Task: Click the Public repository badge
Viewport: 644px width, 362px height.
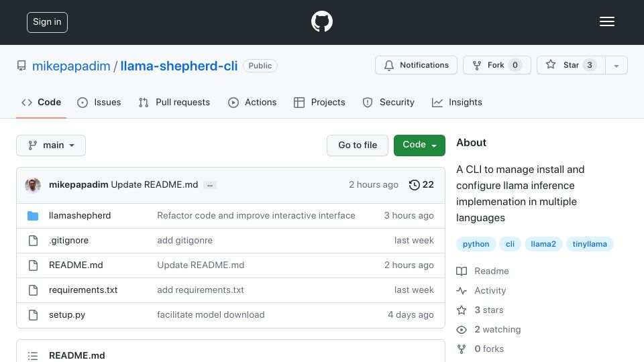Action: [260, 66]
